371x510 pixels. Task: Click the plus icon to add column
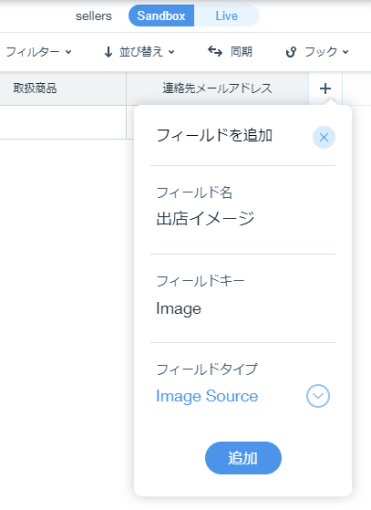pos(325,88)
